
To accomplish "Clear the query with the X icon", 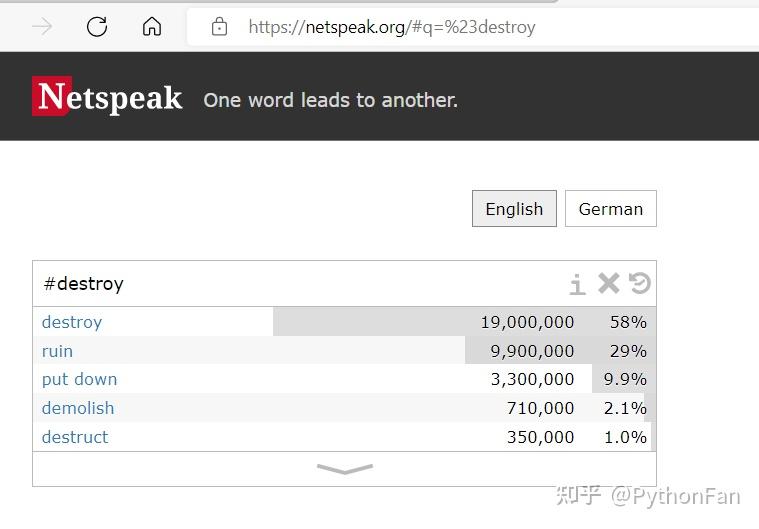I will tap(608, 284).
